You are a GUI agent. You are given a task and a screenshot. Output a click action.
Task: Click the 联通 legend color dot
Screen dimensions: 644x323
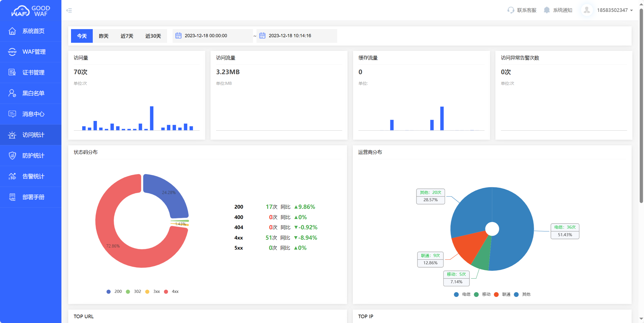point(496,294)
